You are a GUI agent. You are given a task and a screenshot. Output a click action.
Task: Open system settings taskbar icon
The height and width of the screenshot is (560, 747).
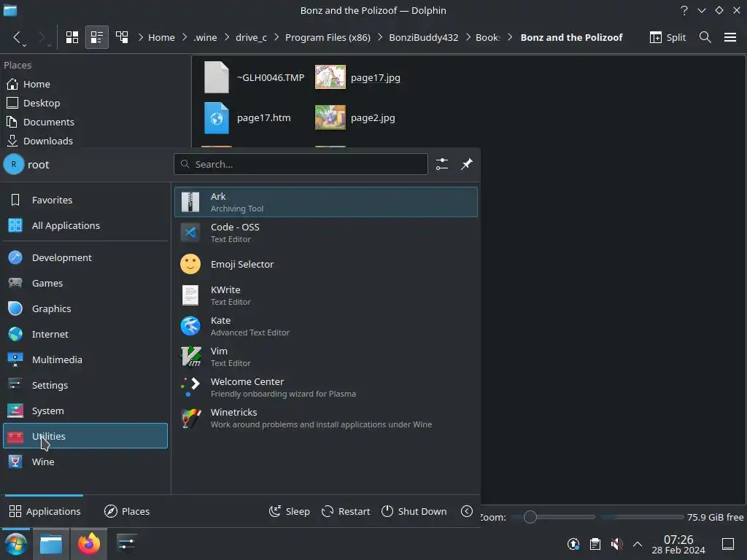click(126, 544)
